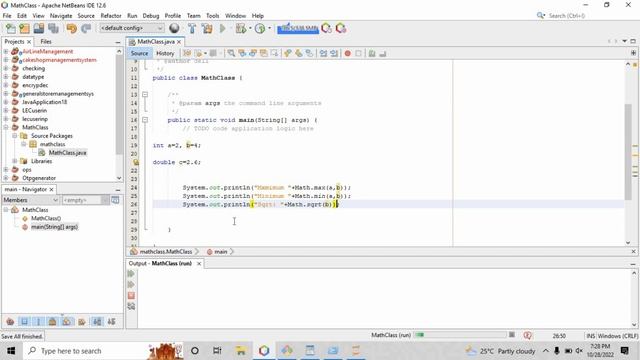Image resolution: width=640 pixels, height=360 pixels.
Task: Click the New File toolbar icon
Action: pos(11,29)
